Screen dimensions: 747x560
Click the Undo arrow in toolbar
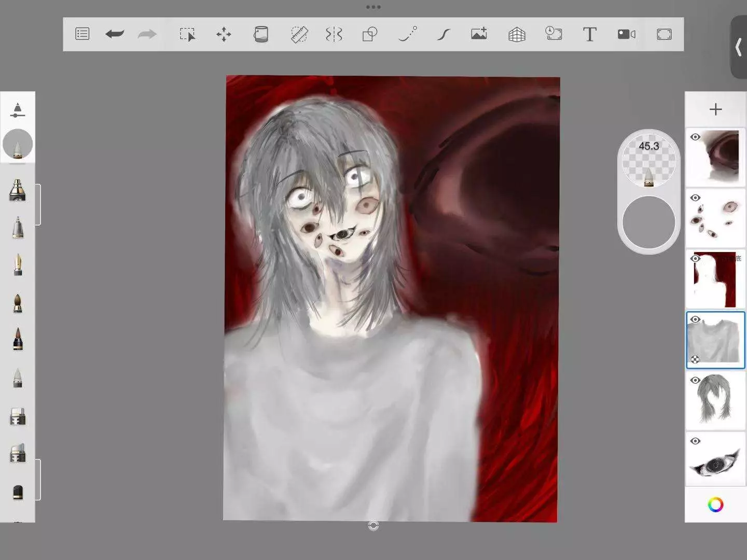114,34
